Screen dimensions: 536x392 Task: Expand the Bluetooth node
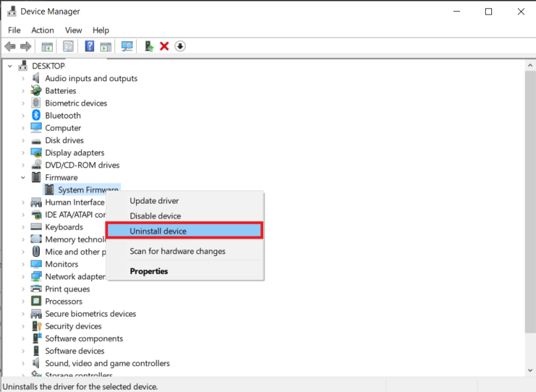point(23,116)
